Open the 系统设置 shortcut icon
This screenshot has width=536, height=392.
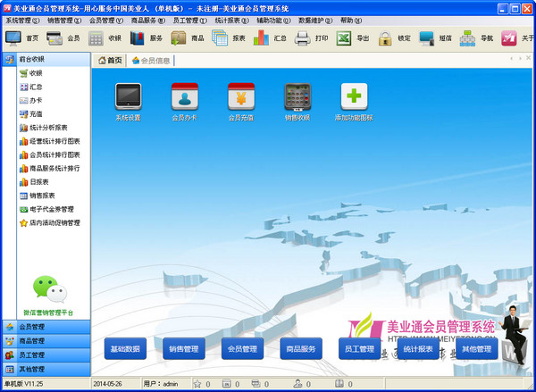click(128, 96)
